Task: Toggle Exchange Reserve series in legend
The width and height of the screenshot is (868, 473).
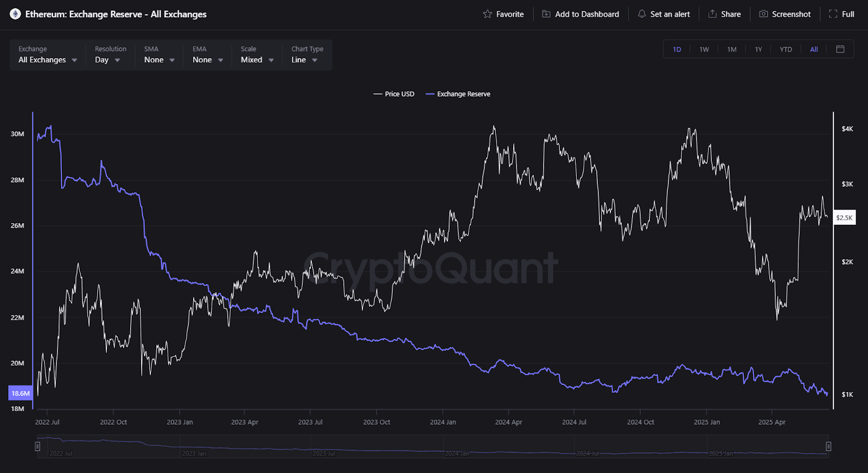Action: [x=458, y=94]
